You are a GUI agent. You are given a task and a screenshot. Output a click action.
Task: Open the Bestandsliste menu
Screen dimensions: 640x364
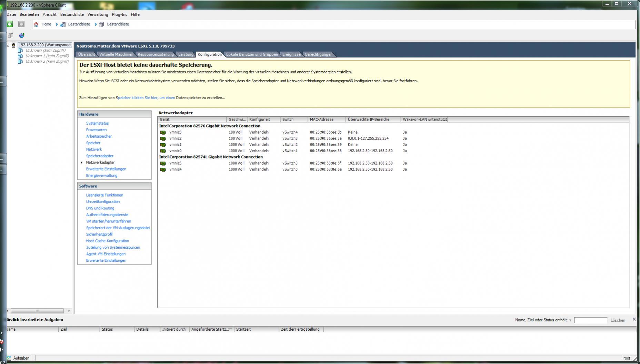72,14
